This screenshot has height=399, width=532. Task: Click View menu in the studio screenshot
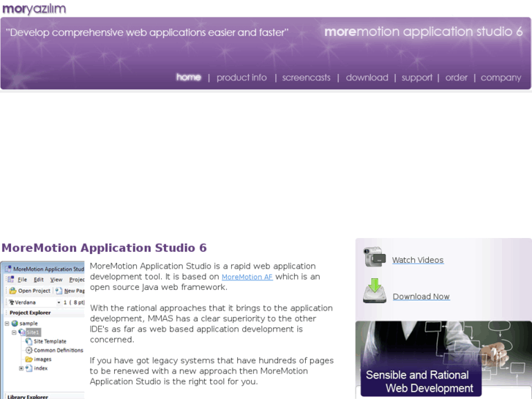[56, 280]
